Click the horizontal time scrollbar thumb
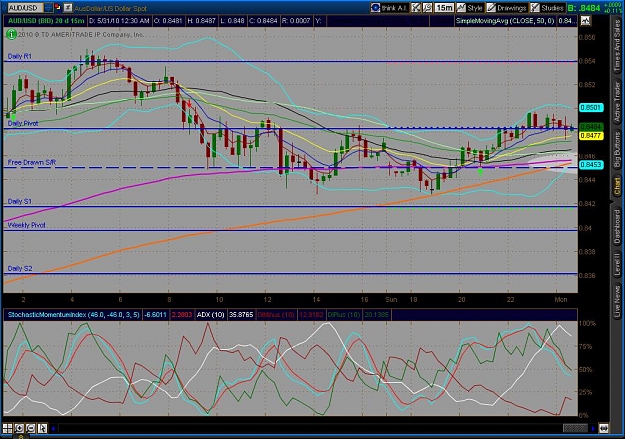This screenshot has width=625, height=439. 575,429
